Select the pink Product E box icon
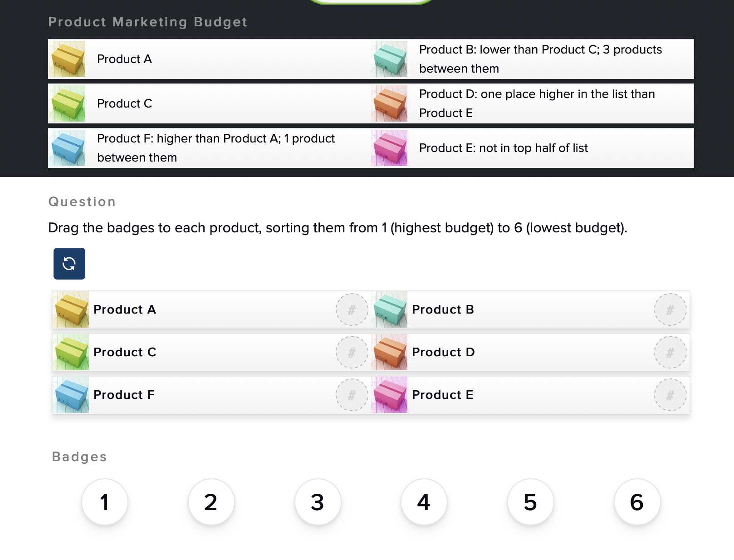 [x=389, y=395]
